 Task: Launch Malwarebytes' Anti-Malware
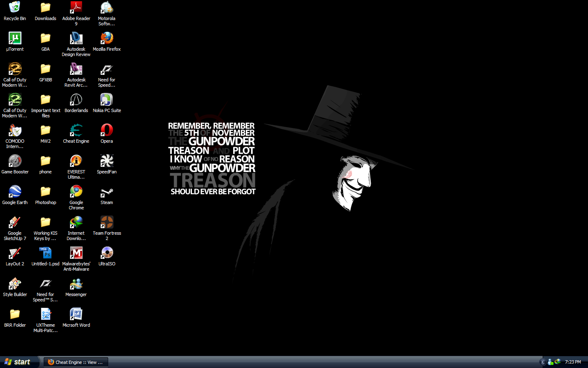(x=76, y=259)
